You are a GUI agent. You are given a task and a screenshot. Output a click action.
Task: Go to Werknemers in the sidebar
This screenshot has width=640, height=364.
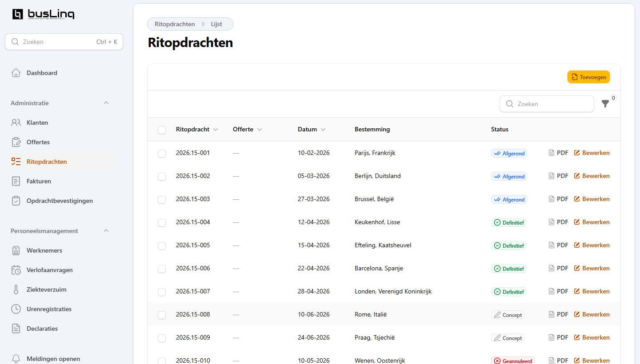(44, 250)
